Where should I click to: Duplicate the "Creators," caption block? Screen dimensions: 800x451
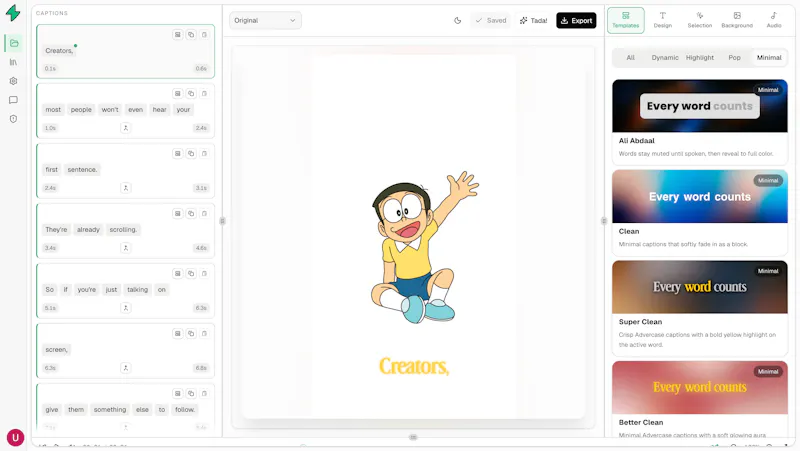click(x=191, y=35)
